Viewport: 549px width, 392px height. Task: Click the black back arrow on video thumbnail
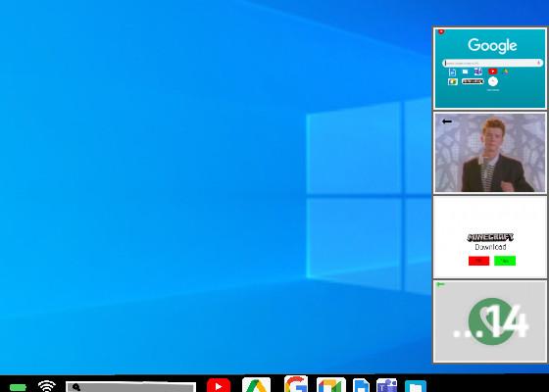447,122
